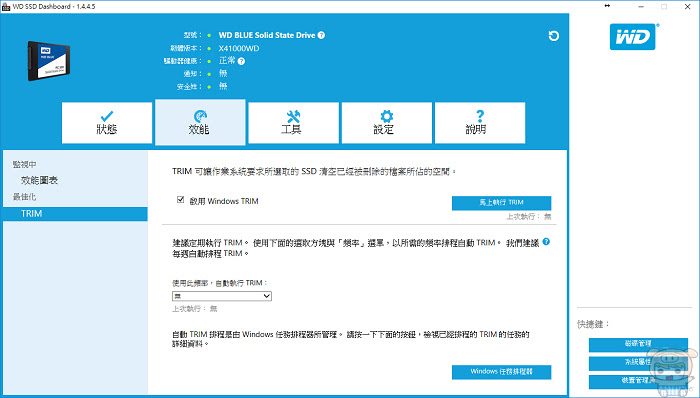Image resolution: width=700 pixels, height=398 pixels.
Task: Click help icon next to drive health 正常
Action: 242,61
